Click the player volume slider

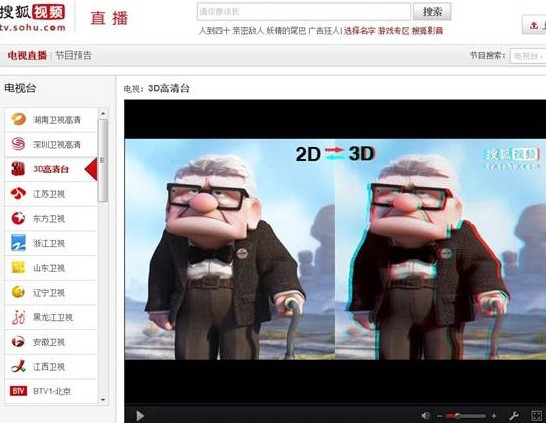[466, 416]
